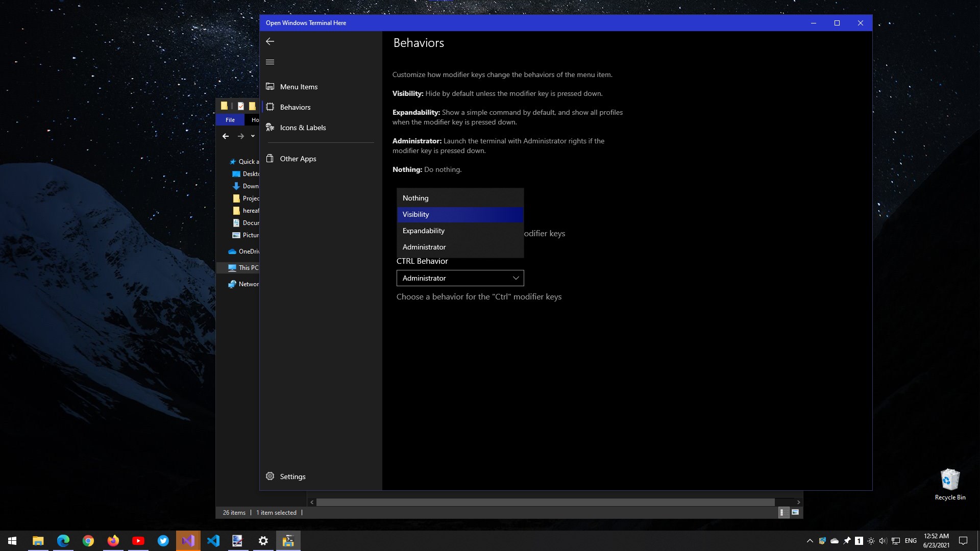Screen dimensions: 980x551
Task: Click the back arrow in the app
Action: 270,41
